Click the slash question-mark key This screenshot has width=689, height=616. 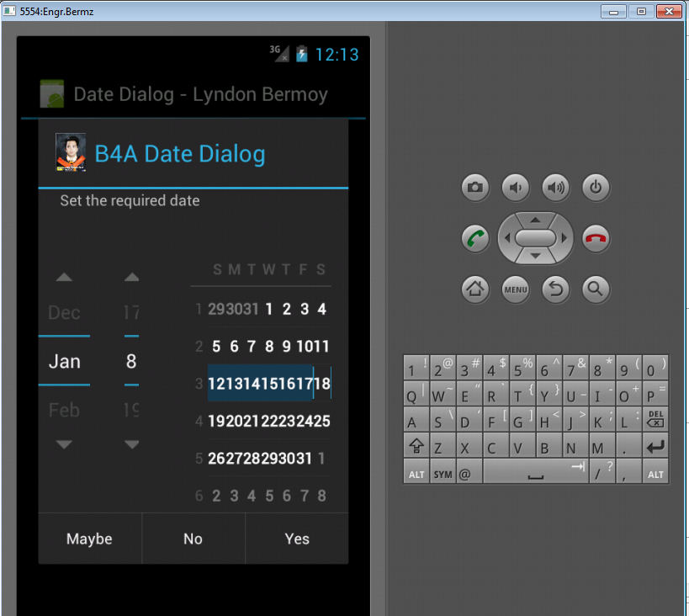[x=602, y=471]
